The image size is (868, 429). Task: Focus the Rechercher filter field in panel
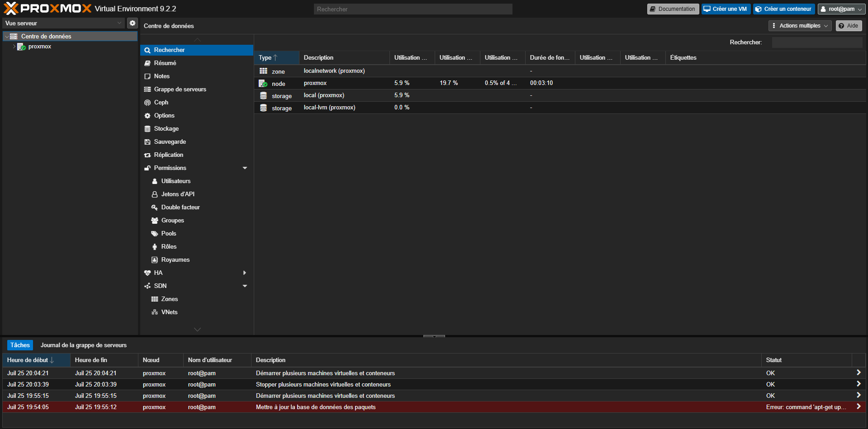tap(817, 42)
